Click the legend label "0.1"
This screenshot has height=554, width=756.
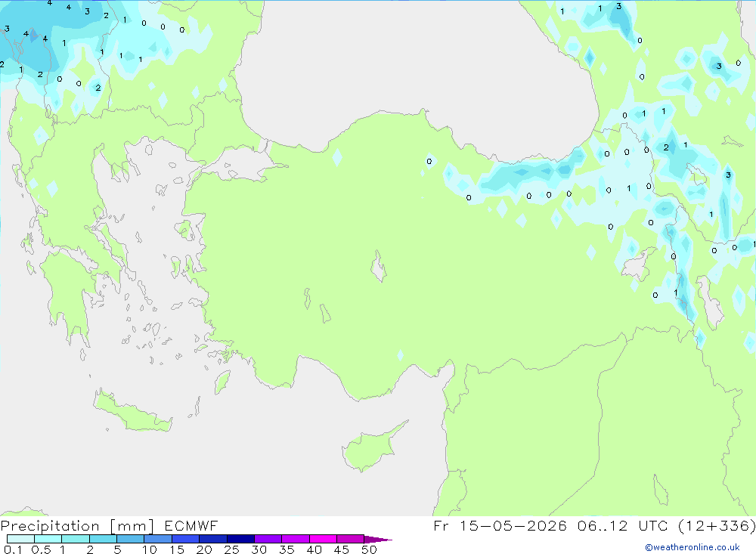(13, 549)
